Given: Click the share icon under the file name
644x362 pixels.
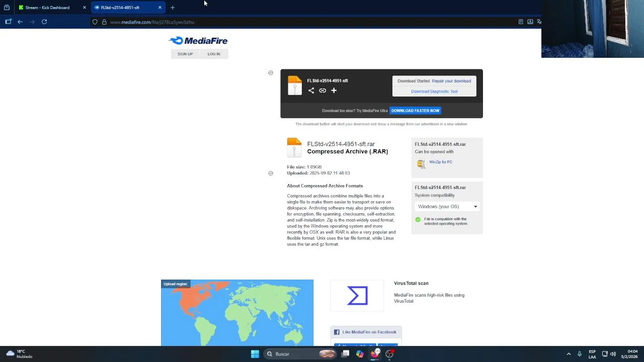Looking at the screenshot, I should pos(311,90).
